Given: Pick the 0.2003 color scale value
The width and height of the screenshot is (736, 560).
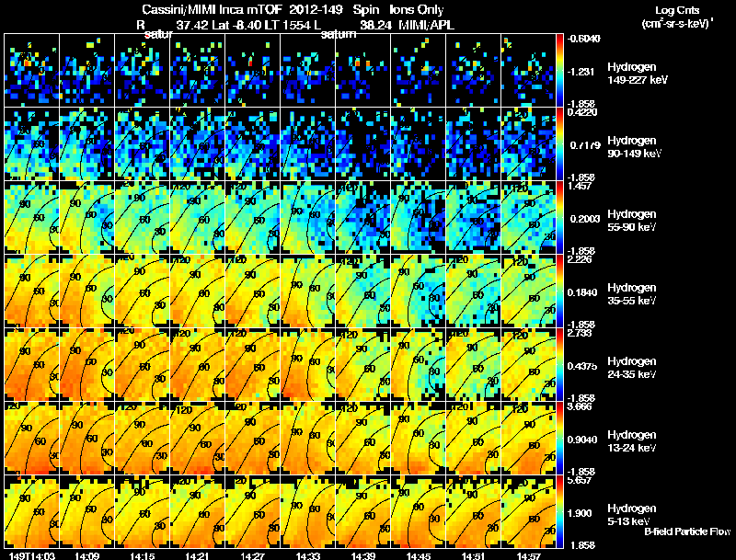Looking at the screenshot, I should click(583, 219).
